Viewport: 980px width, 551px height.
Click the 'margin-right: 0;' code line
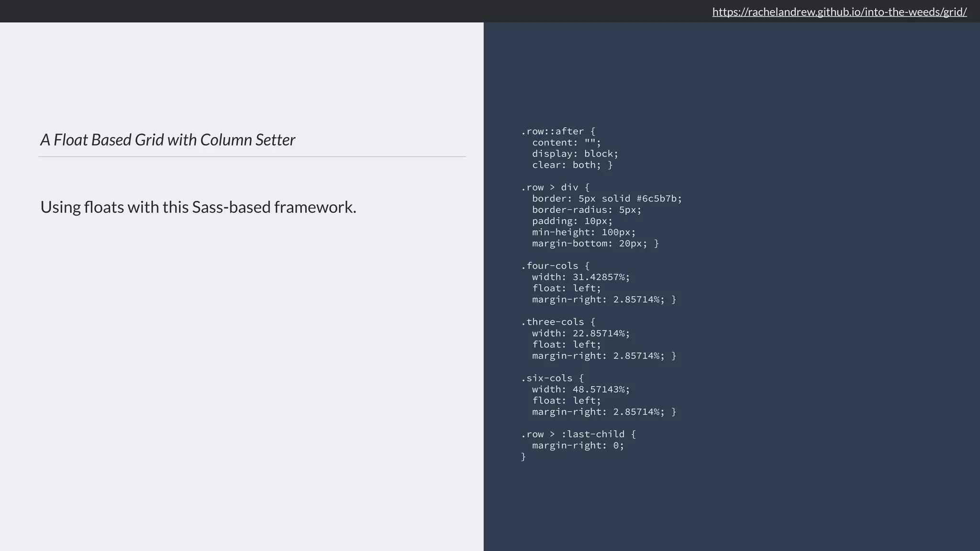578,445
